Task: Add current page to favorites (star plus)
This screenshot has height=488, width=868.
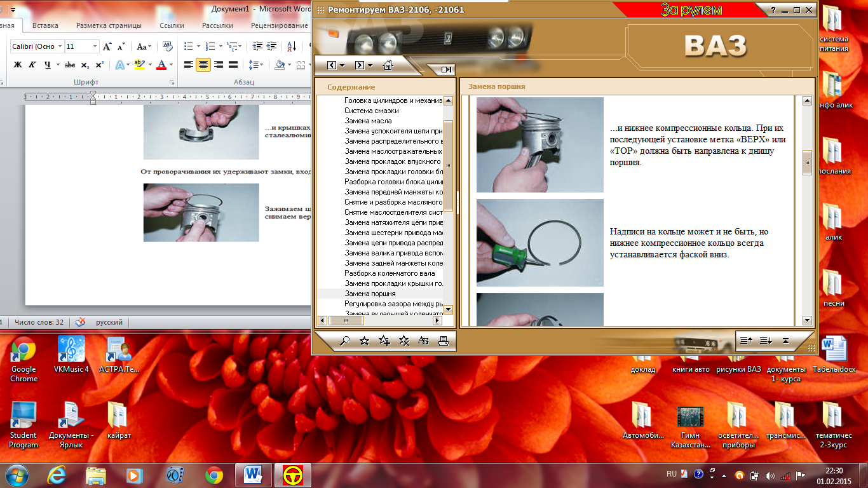Action: [384, 341]
